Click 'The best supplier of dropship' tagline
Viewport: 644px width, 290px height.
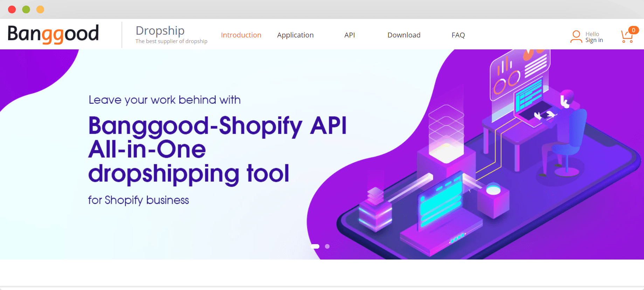[x=171, y=41]
